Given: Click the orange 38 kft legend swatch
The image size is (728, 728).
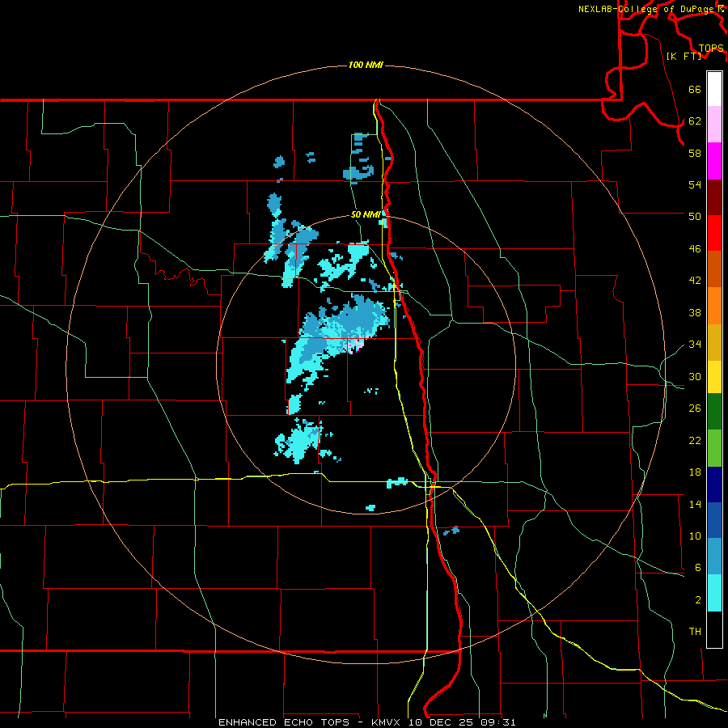Looking at the screenshot, I should coord(714,306).
